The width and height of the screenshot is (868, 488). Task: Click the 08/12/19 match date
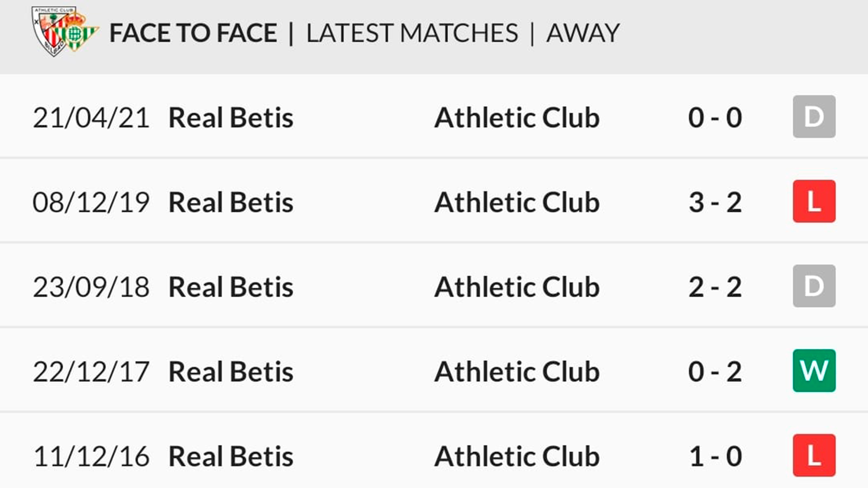[x=91, y=202]
